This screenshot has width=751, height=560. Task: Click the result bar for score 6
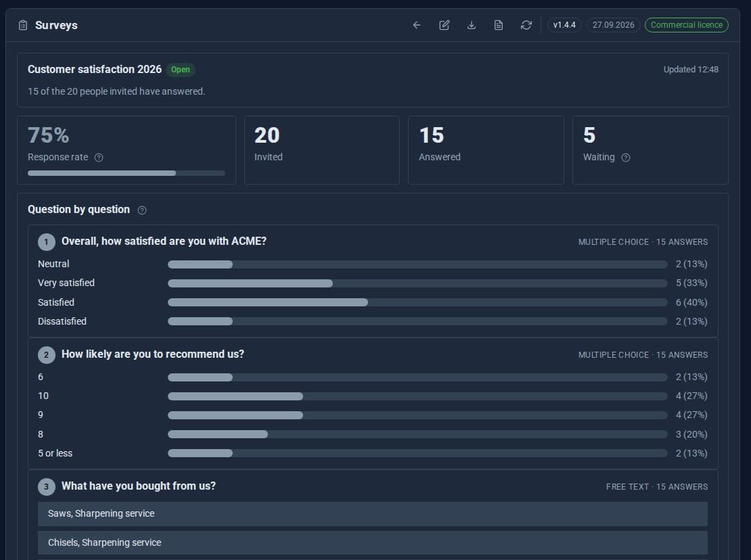[417, 377]
